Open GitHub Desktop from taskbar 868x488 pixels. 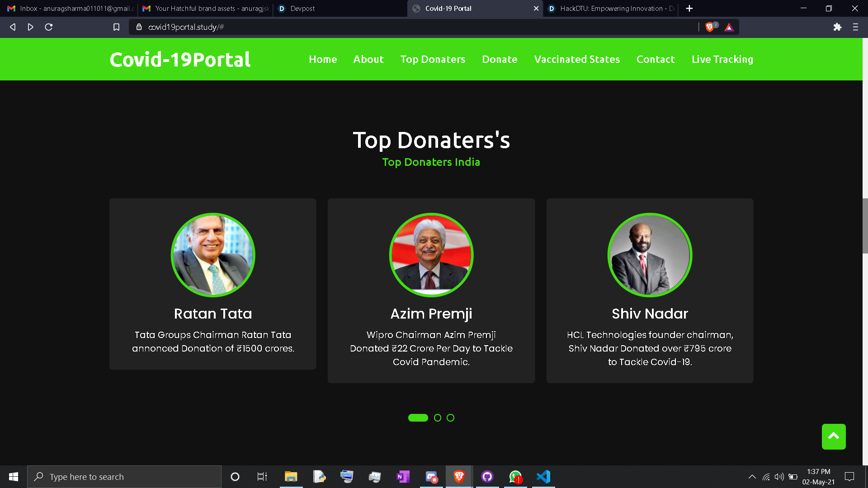487,477
